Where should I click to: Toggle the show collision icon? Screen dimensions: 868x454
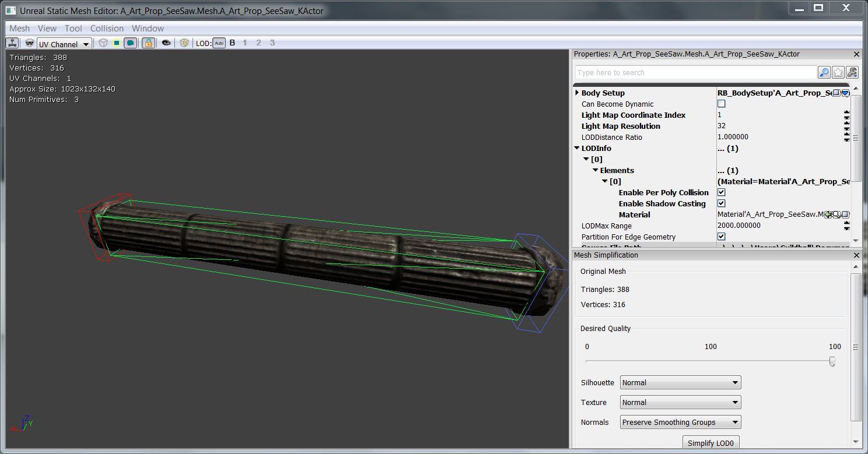[131, 43]
